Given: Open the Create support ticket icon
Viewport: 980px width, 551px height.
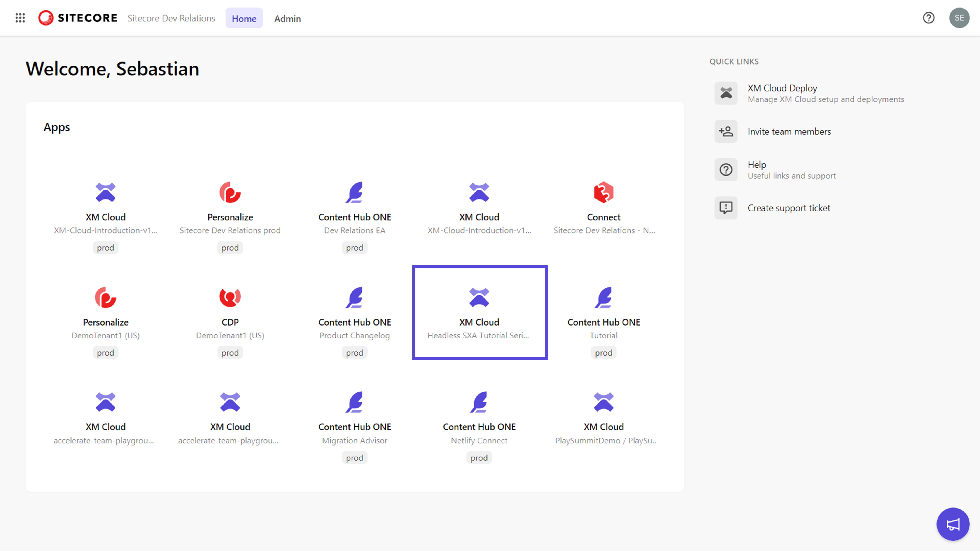Looking at the screenshot, I should tap(726, 208).
